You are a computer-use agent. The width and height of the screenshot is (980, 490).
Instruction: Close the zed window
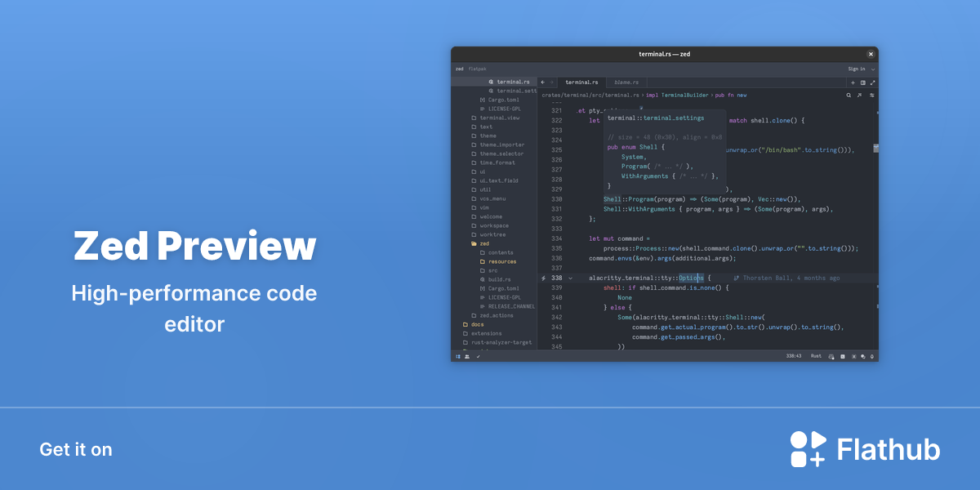tap(871, 54)
